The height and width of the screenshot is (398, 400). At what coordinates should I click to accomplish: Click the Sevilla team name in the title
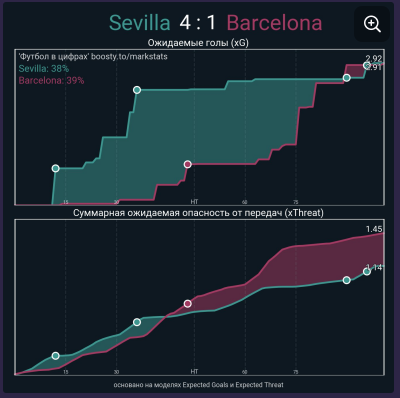pyautogui.click(x=140, y=23)
